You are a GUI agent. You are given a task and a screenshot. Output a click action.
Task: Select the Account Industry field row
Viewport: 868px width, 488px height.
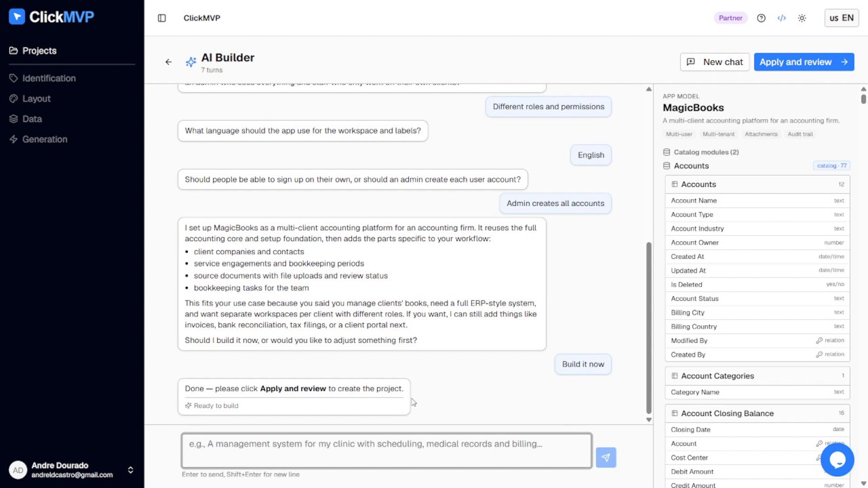coord(757,228)
